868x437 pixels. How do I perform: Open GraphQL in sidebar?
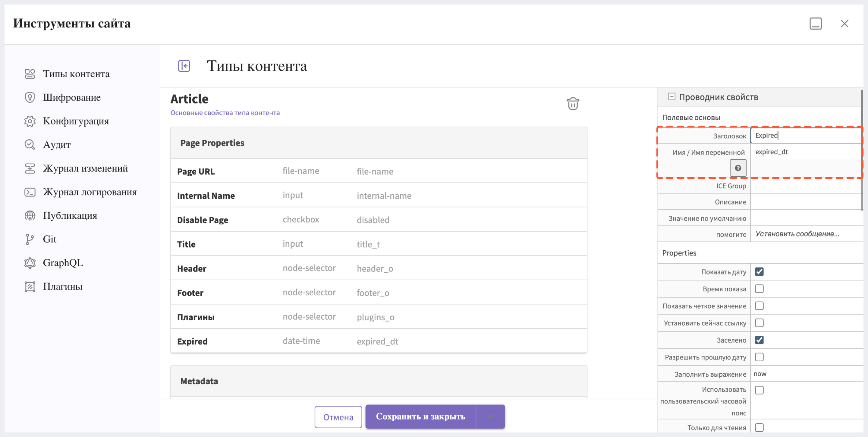click(63, 263)
